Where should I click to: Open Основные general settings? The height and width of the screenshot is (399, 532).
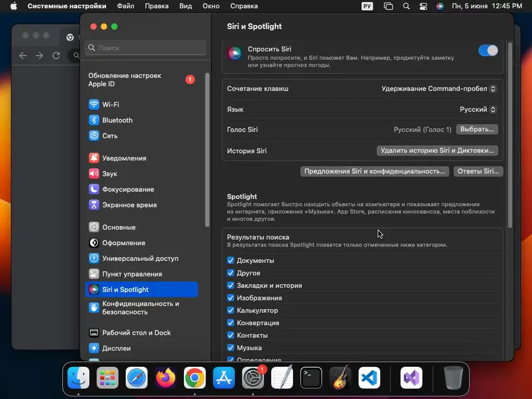coord(141,228)
